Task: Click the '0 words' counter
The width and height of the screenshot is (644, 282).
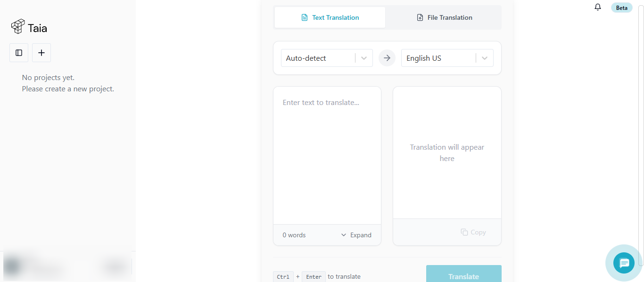Action: (294, 235)
